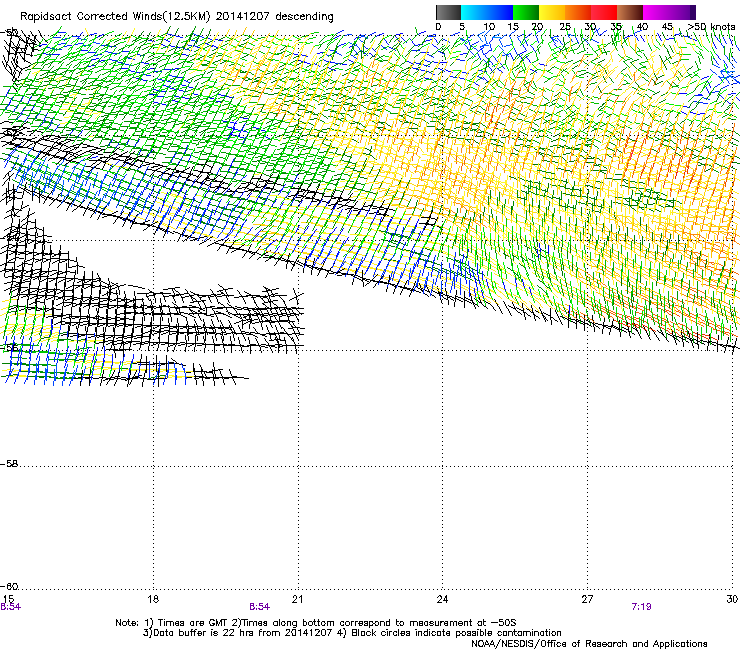The width and height of the screenshot is (740, 650).
Task: Click the Rapidsact Corrected Winds title text
Action: click(x=177, y=17)
